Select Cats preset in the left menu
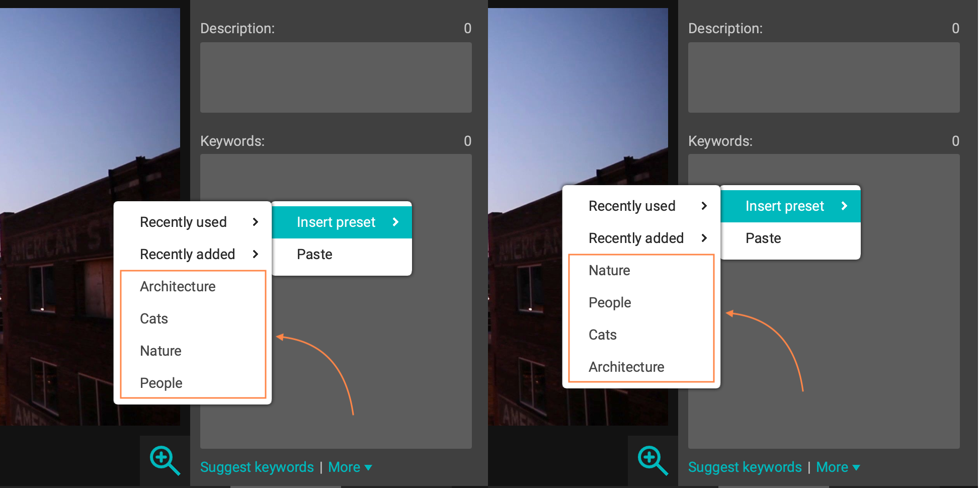 [x=154, y=318]
